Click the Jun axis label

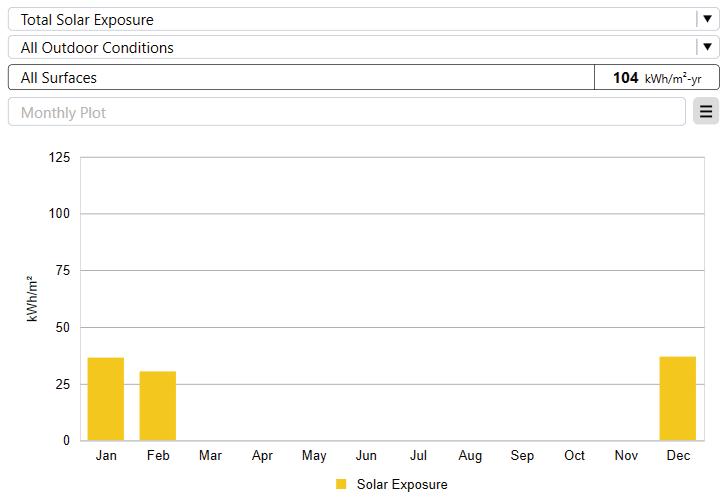(366, 456)
